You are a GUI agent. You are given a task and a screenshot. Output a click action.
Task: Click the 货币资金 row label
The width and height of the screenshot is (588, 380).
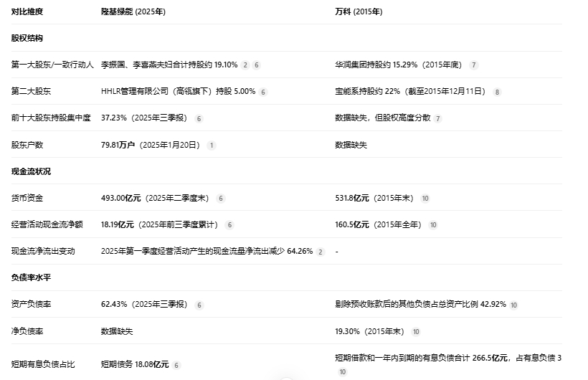coord(27,198)
